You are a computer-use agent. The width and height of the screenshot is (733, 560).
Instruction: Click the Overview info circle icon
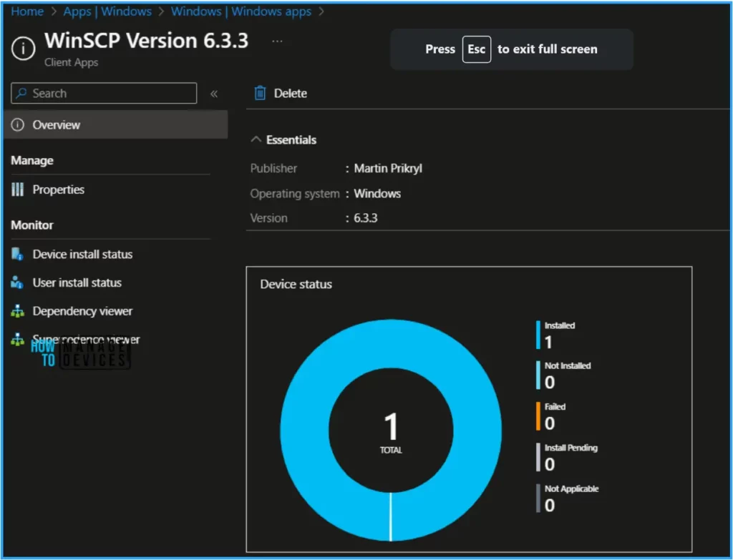[x=18, y=124]
